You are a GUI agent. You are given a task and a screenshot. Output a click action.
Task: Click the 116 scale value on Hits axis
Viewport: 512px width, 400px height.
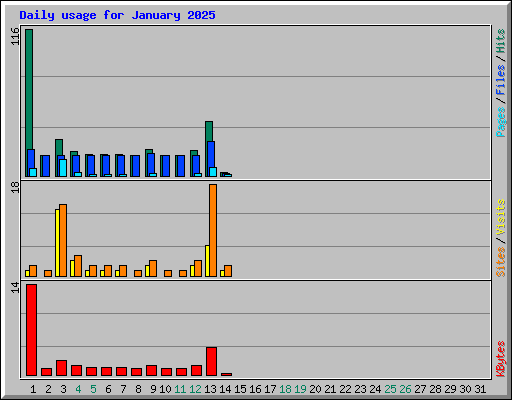click(15, 36)
